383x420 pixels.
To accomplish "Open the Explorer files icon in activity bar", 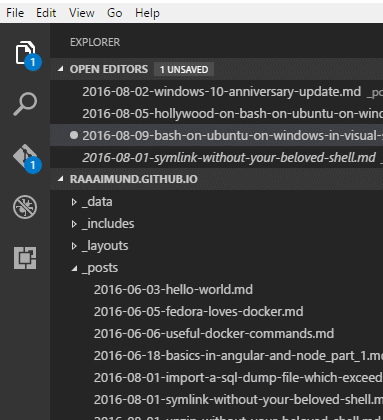I will pos(25,52).
